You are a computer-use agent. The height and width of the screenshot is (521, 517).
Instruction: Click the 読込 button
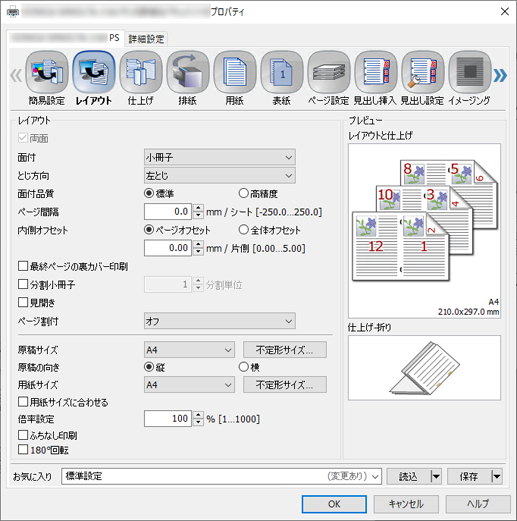(x=409, y=476)
